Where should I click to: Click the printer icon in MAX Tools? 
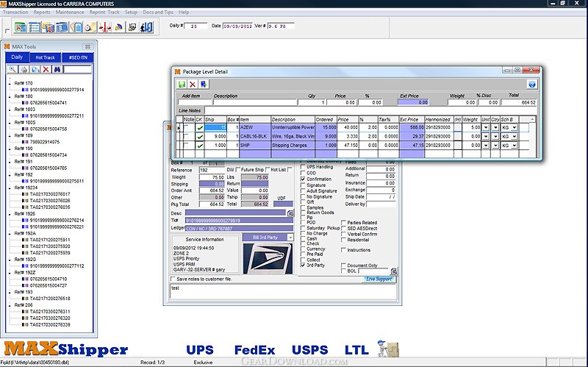pyautogui.click(x=24, y=69)
